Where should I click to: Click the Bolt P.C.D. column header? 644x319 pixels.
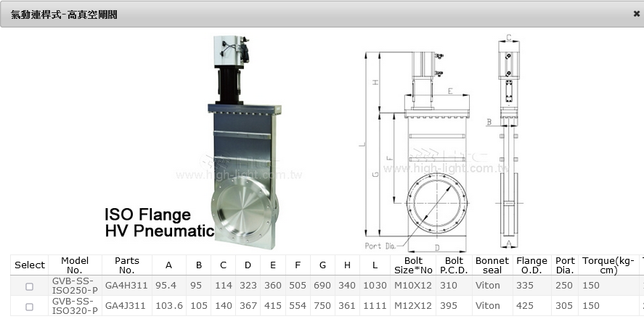tap(454, 265)
